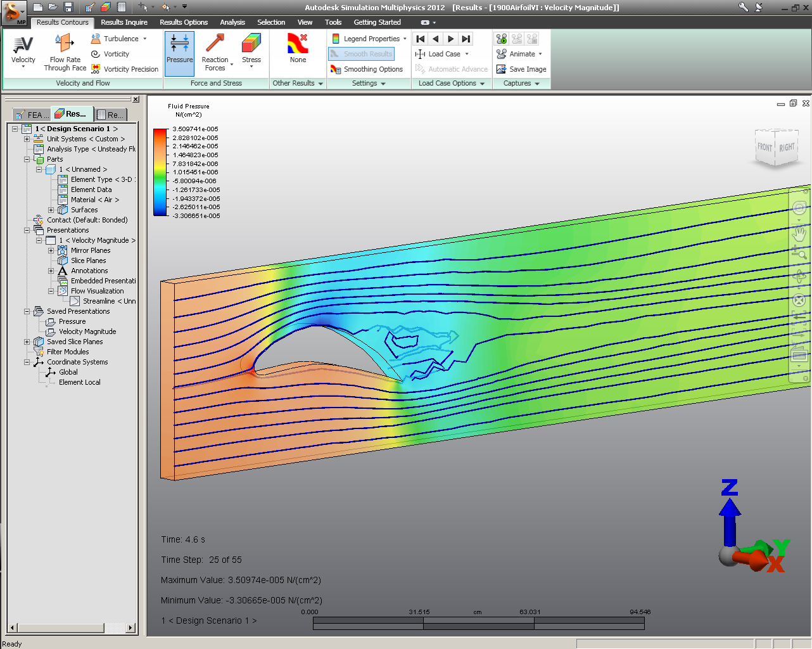
Task: Select the Zoom tool in navigation bar
Action: coord(799,253)
